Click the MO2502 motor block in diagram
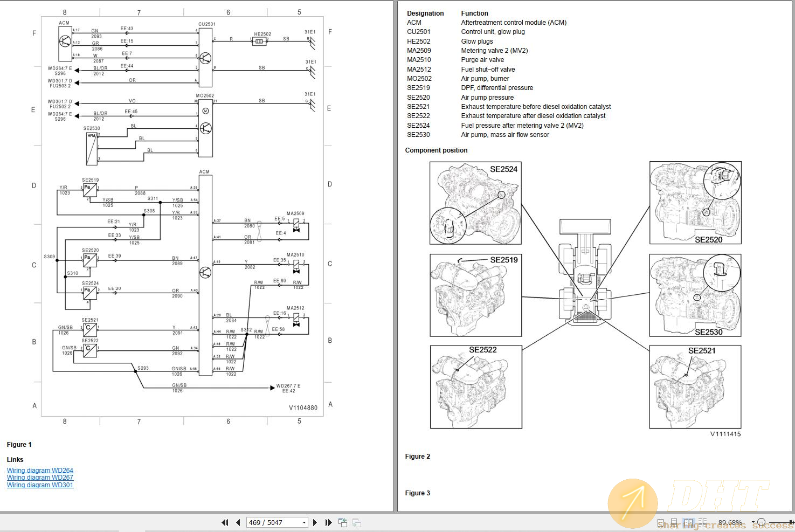Image resolution: width=795 pixels, height=532 pixels. (205, 128)
